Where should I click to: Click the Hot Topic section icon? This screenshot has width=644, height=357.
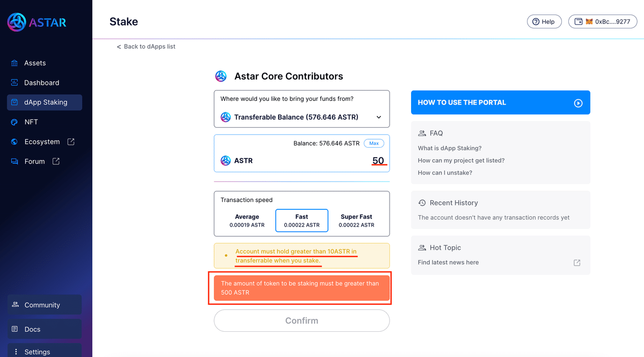click(x=422, y=247)
